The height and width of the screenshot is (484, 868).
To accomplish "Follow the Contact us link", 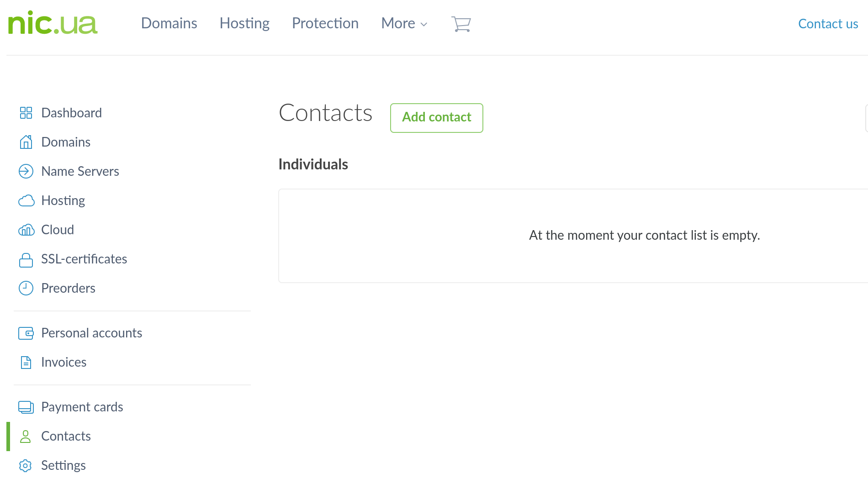I will pyautogui.click(x=828, y=24).
